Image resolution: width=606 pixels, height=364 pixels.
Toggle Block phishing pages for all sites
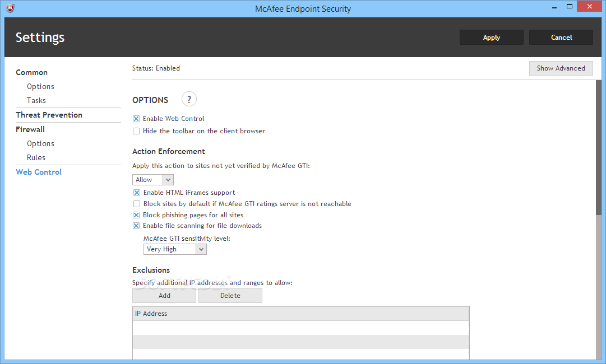click(136, 215)
